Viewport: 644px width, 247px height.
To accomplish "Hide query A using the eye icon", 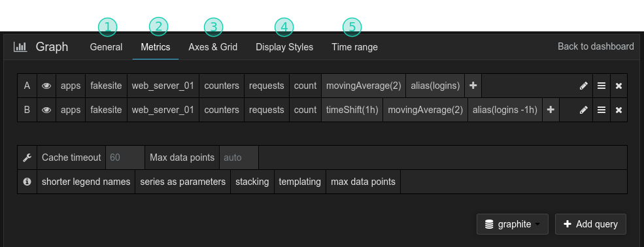I will [x=46, y=86].
